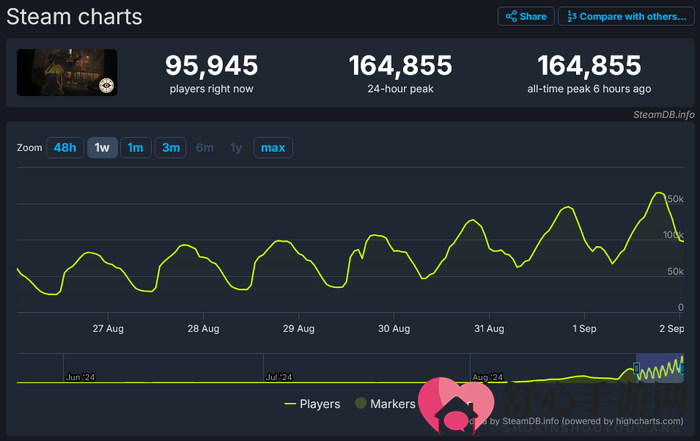Click the 24-hour peak label
This screenshot has width=700, height=441.
pyautogui.click(x=400, y=89)
